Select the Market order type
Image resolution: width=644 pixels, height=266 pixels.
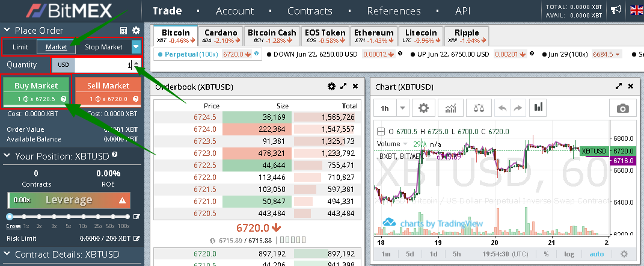[57, 47]
